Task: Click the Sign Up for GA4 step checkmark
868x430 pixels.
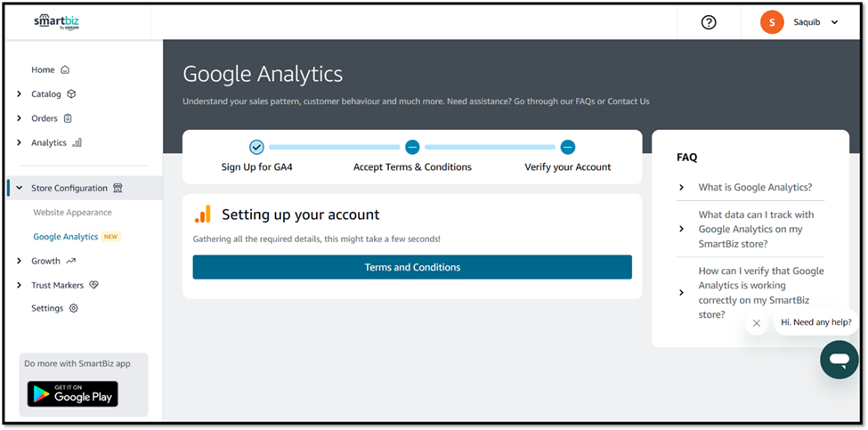Action: coord(256,147)
